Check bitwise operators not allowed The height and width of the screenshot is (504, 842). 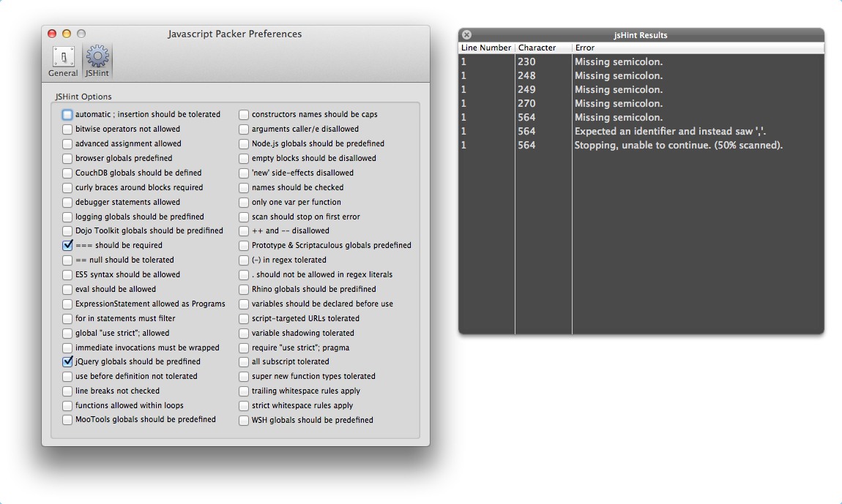67,129
